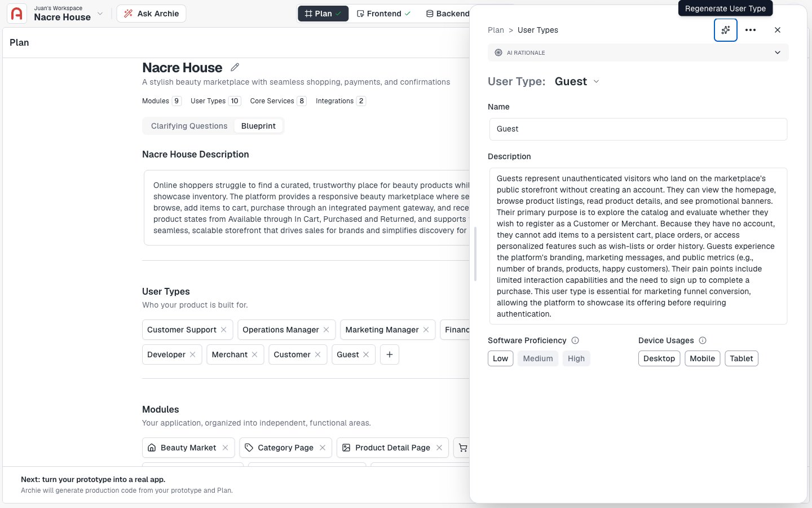Open the Beauty Market module chip

click(188, 448)
